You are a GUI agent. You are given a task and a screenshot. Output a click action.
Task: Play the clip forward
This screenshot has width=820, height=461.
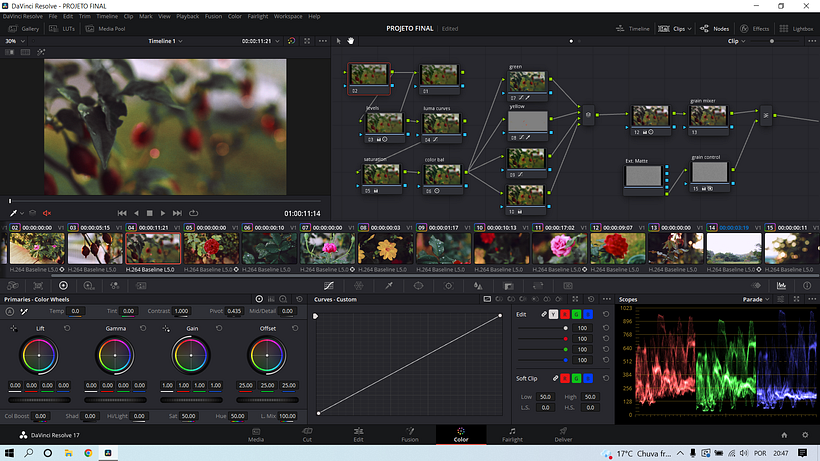(163, 213)
